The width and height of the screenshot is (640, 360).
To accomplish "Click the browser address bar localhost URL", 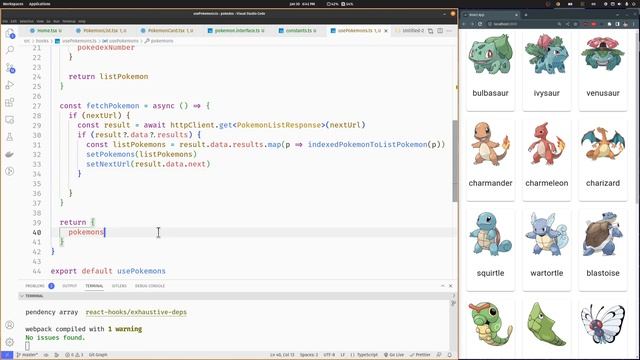I will click(505, 24).
